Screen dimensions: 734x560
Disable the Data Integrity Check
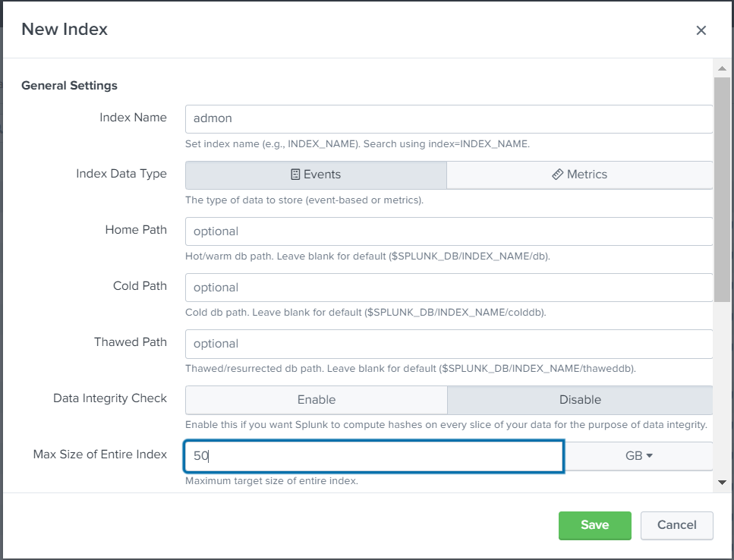(580, 400)
